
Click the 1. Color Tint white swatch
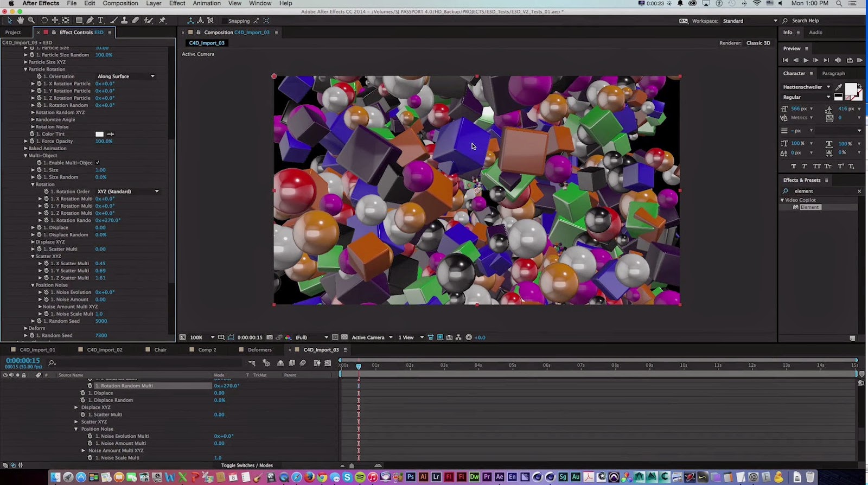point(99,134)
